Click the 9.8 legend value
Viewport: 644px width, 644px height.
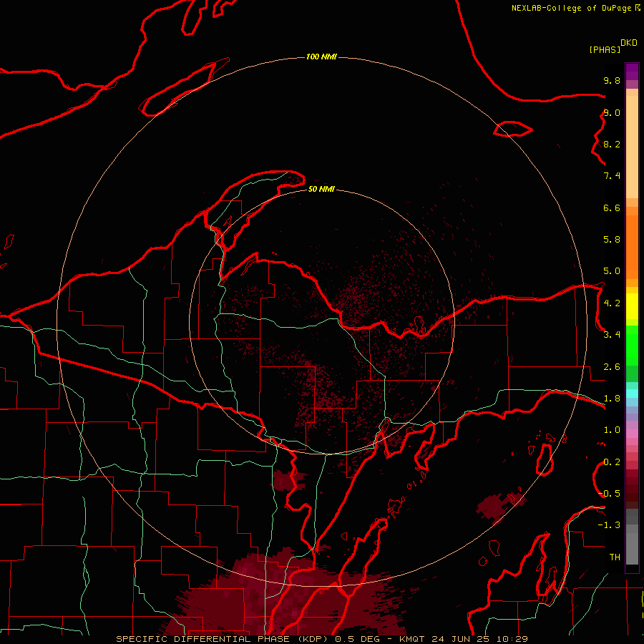(612, 80)
